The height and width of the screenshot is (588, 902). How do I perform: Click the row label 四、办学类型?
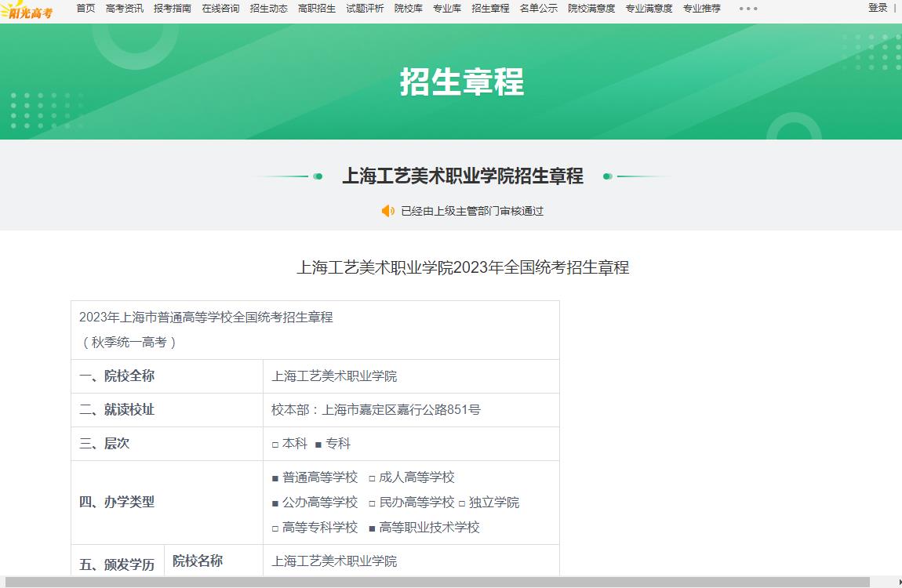pyautogui.click(x=117, y=502)
